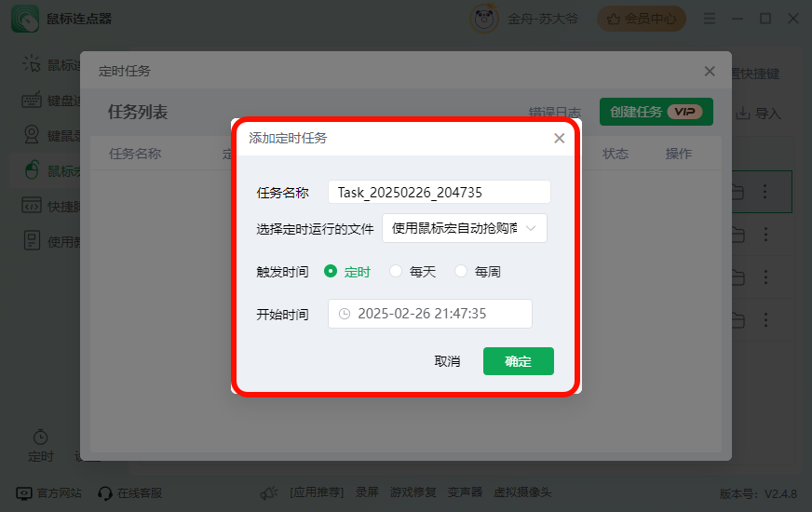
Task: Open 官方网站 link in footer
Action: point(49,492)
